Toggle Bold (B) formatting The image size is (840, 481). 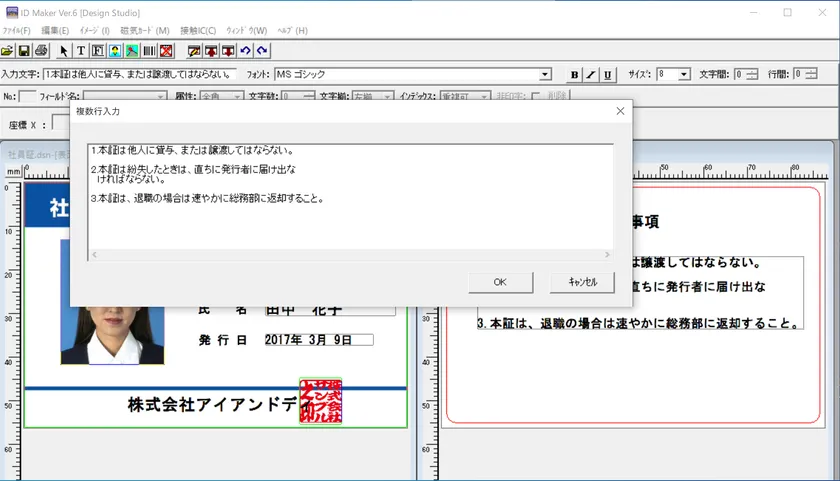pos(575,74)
